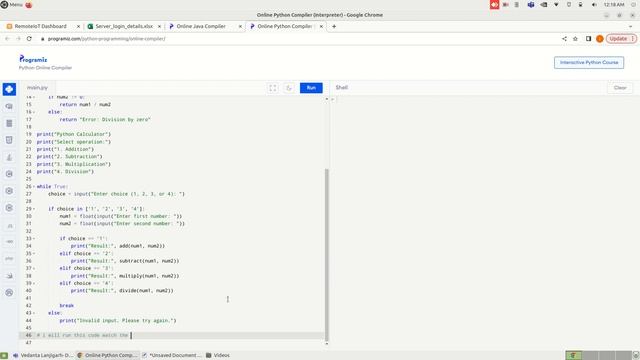Fold the elif choice == '2' block at line 35
The height and width of the screenshot is (360, 640).
tap(34, 253)
